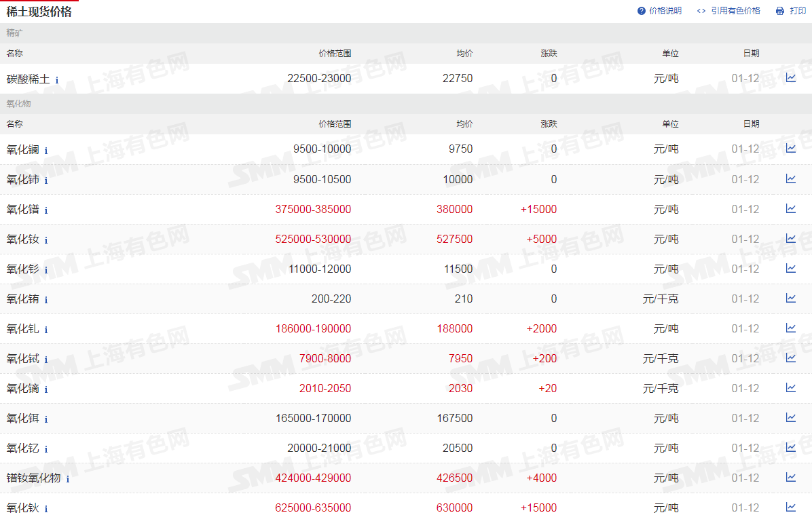The width and height of the screenshot is (812, 517).
Task: Click average price 426500
Action: pyautogui.click(x=454, y=478)
